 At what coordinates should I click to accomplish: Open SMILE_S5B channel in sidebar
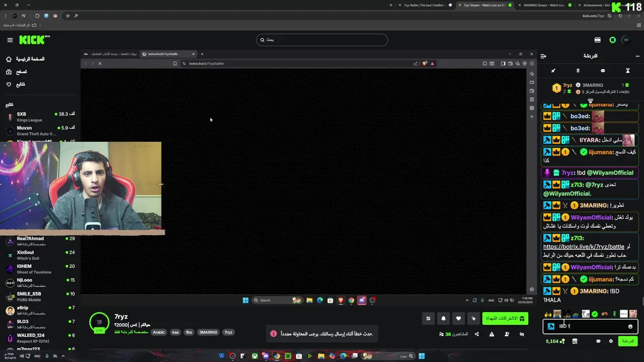click(x=40, y=297)
